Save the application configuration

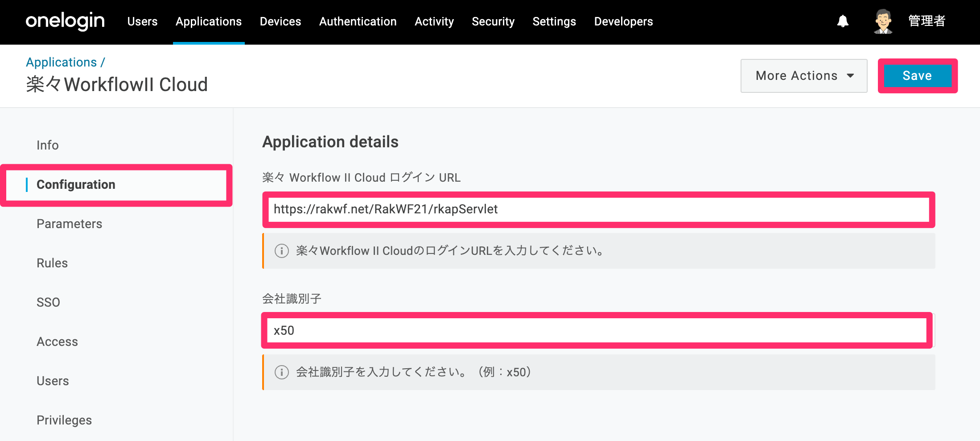[x=918, y=76]
